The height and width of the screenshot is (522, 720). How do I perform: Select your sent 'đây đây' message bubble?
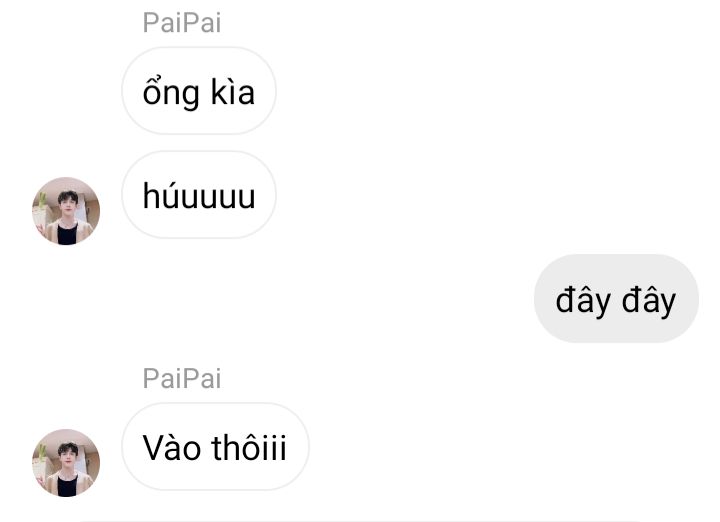pyautogui.click(x=616, y=299)
